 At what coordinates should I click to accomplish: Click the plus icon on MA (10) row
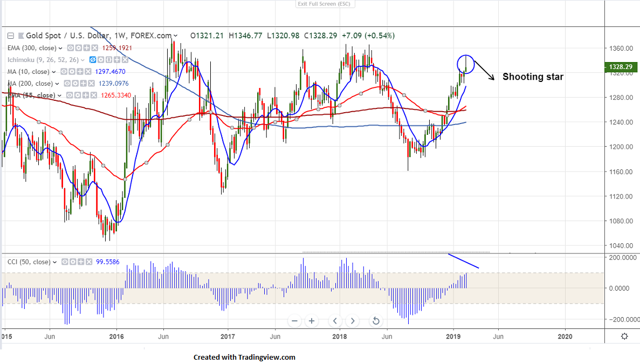click(80, 72)
